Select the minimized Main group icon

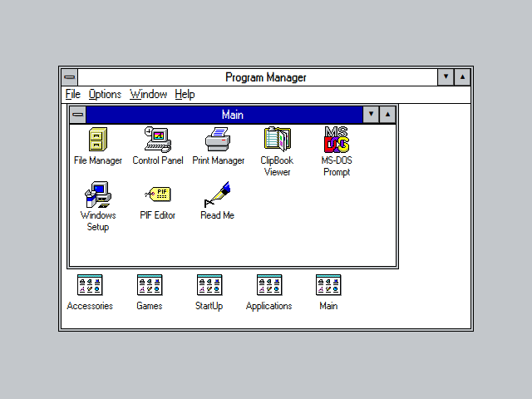click(x=328, y=285)
